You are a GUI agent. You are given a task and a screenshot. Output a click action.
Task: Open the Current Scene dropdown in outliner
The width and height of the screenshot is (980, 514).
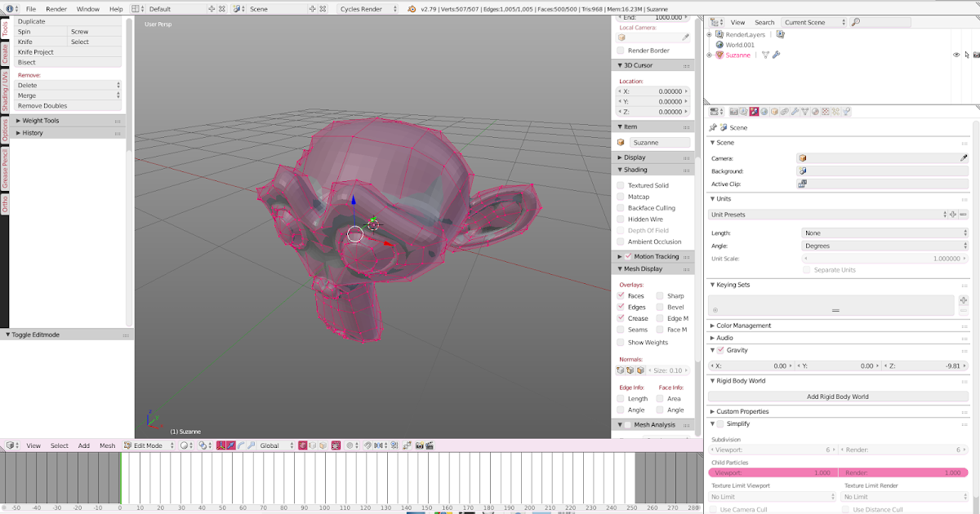[x=813, y=22]
